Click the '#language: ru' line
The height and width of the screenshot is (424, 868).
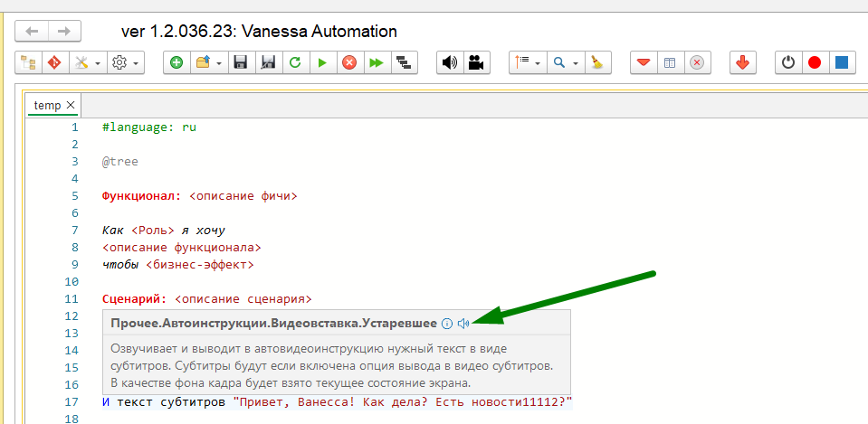pos(149,127)
